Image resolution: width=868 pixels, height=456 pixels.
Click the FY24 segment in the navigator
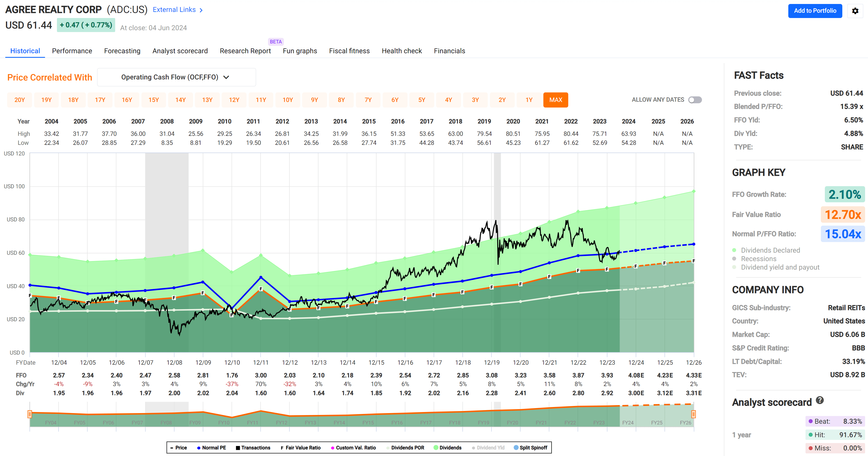point(628,422)
